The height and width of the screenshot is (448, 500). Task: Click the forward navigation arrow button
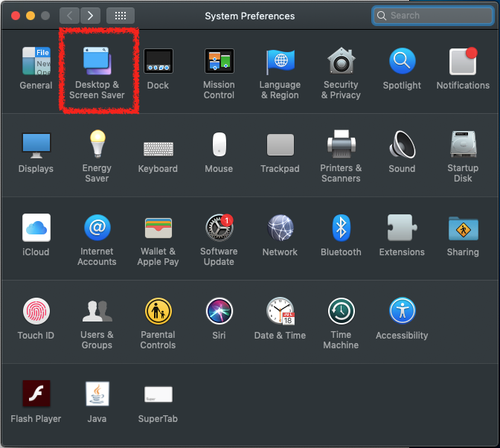point(90,16)
